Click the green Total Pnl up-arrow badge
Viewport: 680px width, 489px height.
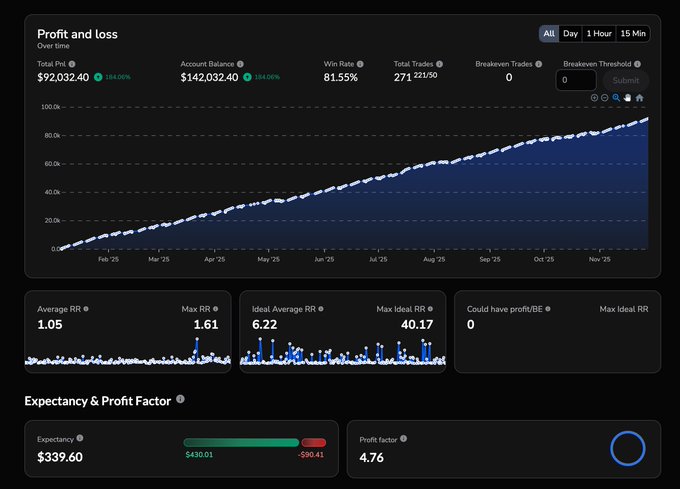(98, 77)
